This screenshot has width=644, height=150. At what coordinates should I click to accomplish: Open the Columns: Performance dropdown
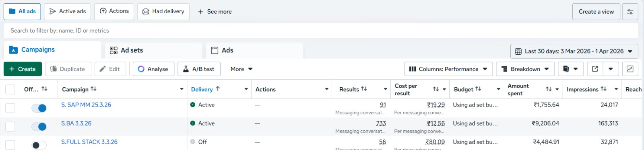(x=448, y=69)
